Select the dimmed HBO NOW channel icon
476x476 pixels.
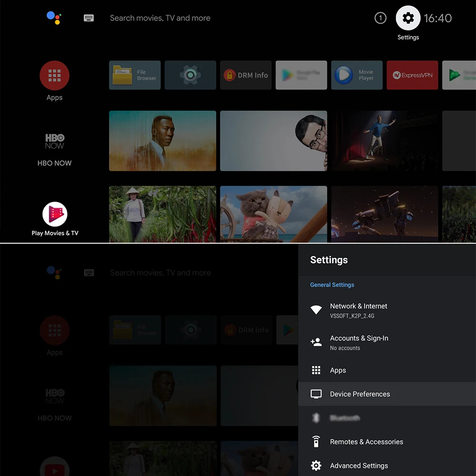click(x=55, y=396)
